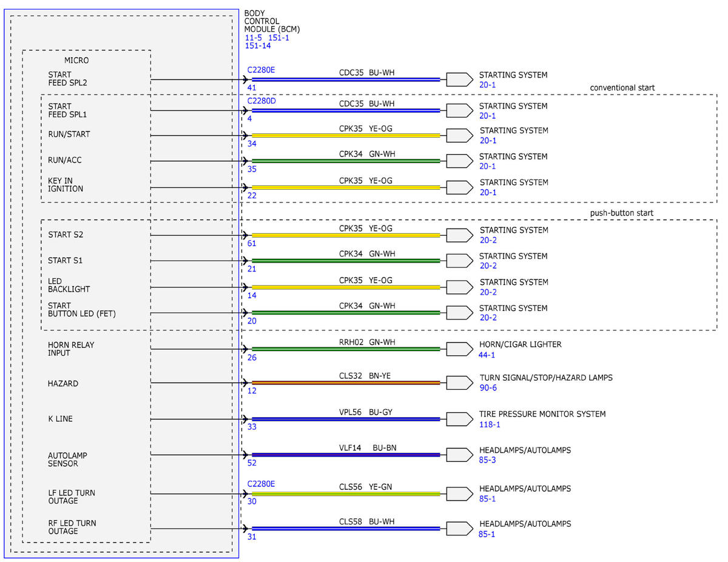Open the 11-5 page reference under BCM
This screenshot has height=562, width=728.
pos(254,38)
